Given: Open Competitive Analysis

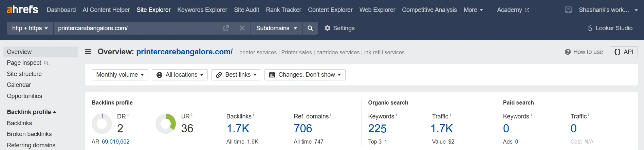Looking at the screenshot, I should 429,10.
